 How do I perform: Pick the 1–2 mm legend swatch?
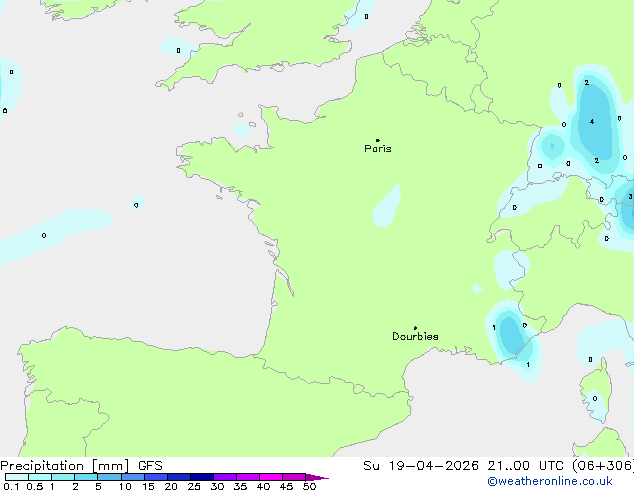pos(63,477)
